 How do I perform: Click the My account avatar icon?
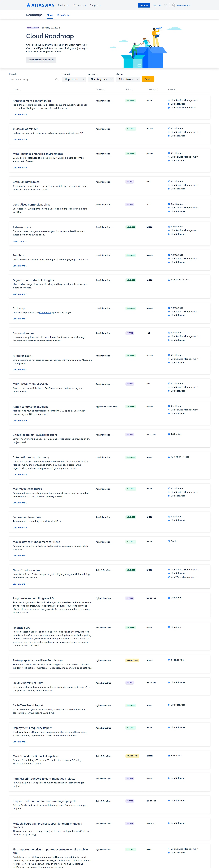[x=174, y=5]
